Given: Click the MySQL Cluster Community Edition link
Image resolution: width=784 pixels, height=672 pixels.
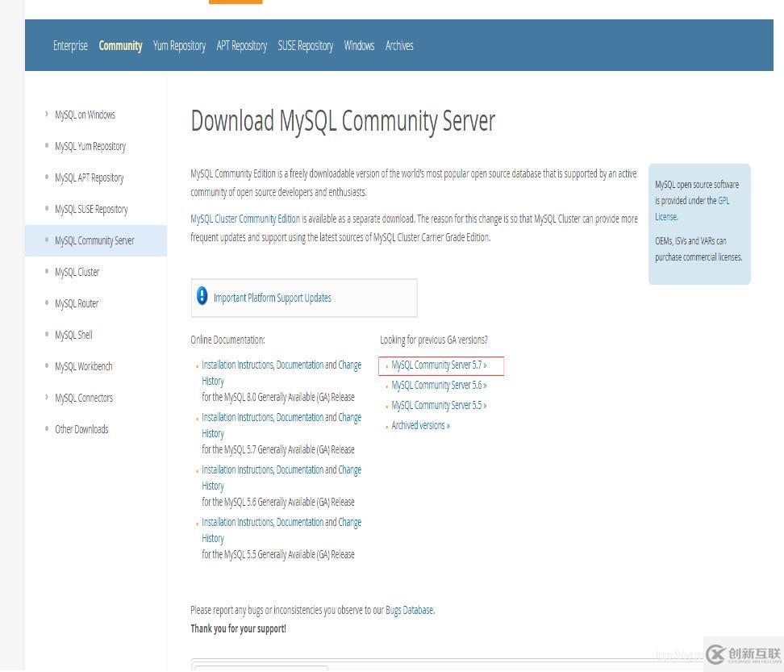Looking at the screenshot, I should pyautogui.click(x=245, y=219).
